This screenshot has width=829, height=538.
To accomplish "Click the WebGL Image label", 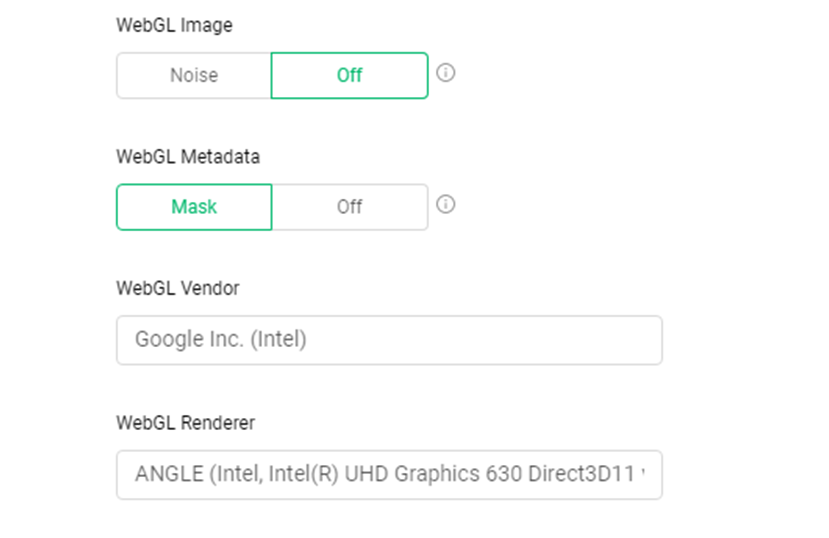I will (174, 25).
